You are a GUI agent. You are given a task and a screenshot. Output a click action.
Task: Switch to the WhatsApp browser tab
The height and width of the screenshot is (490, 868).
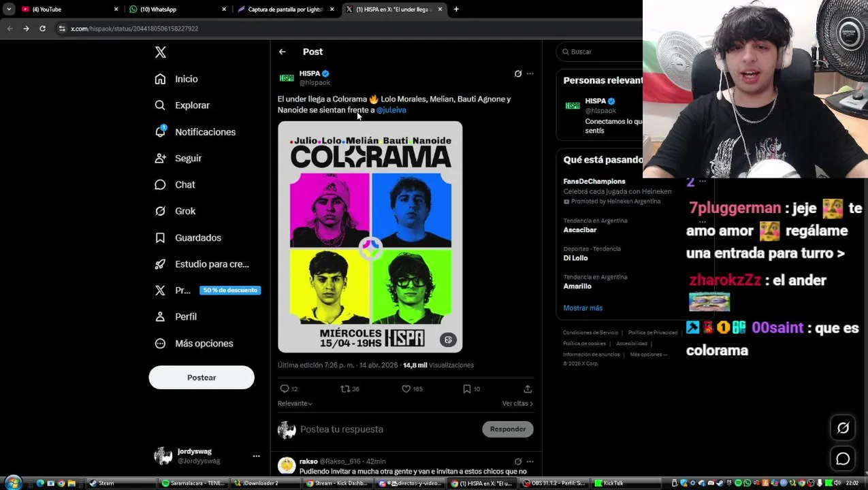[x=177, y=10]
